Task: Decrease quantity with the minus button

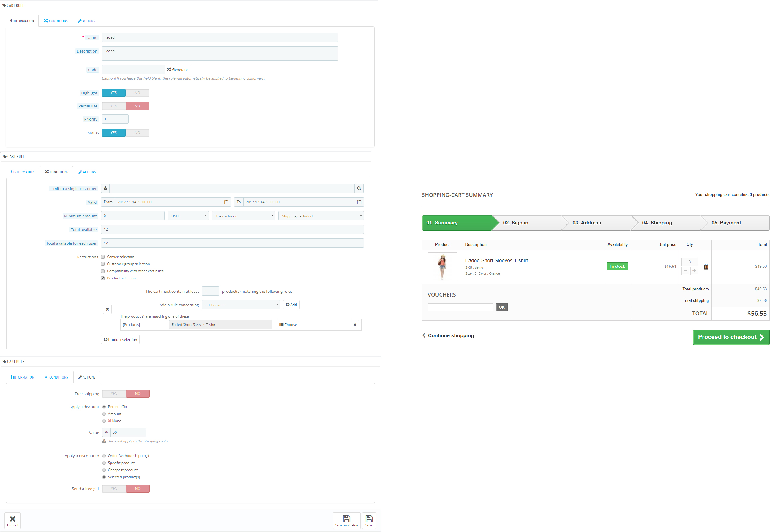Action: 685,271
